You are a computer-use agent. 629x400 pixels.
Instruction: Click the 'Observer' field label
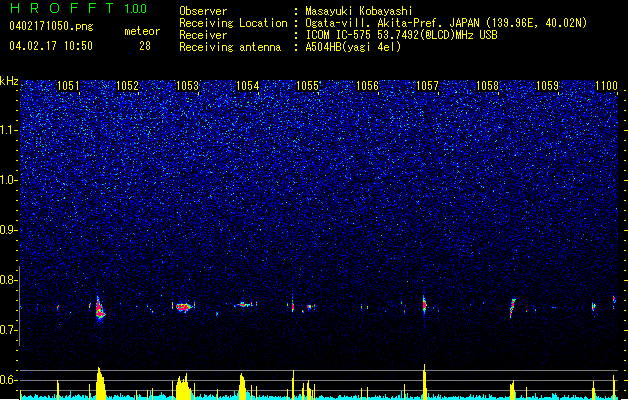(x=203, y=11)
